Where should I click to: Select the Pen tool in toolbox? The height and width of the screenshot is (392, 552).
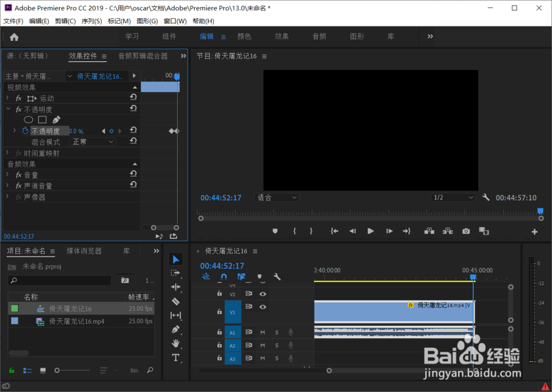pos(176,329)
